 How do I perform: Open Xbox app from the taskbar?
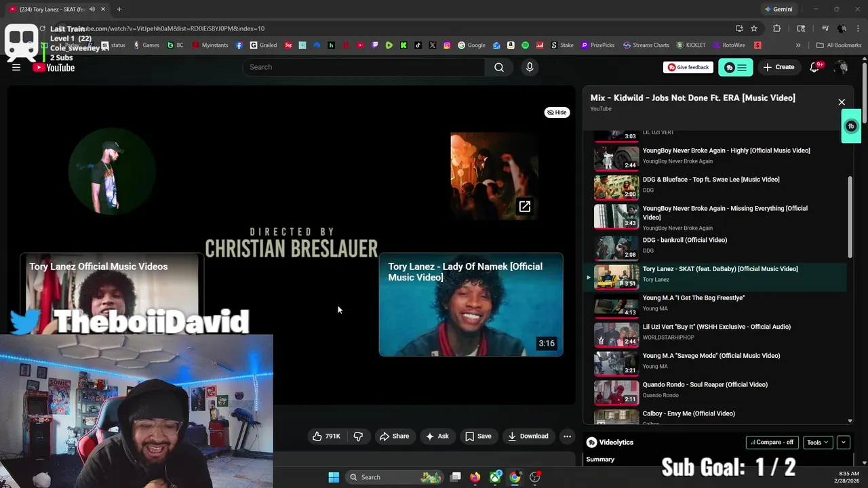click(496, 477)
